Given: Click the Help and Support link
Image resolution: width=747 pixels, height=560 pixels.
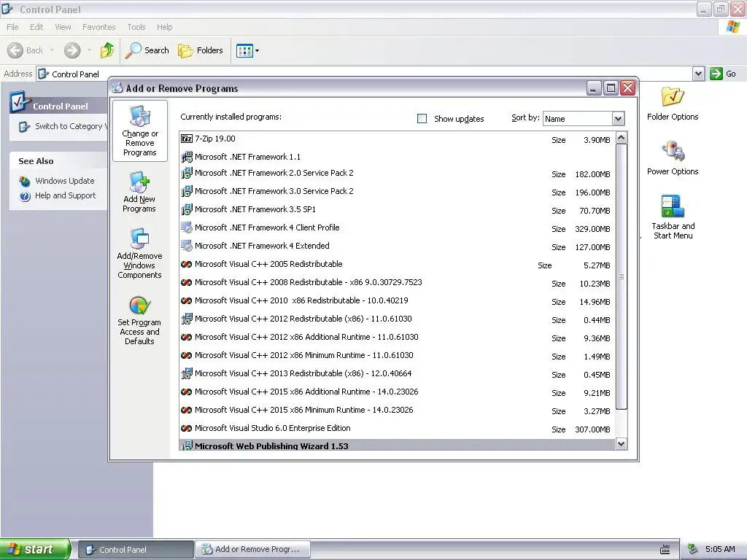Looking at the screenshot, I should 65,195.
